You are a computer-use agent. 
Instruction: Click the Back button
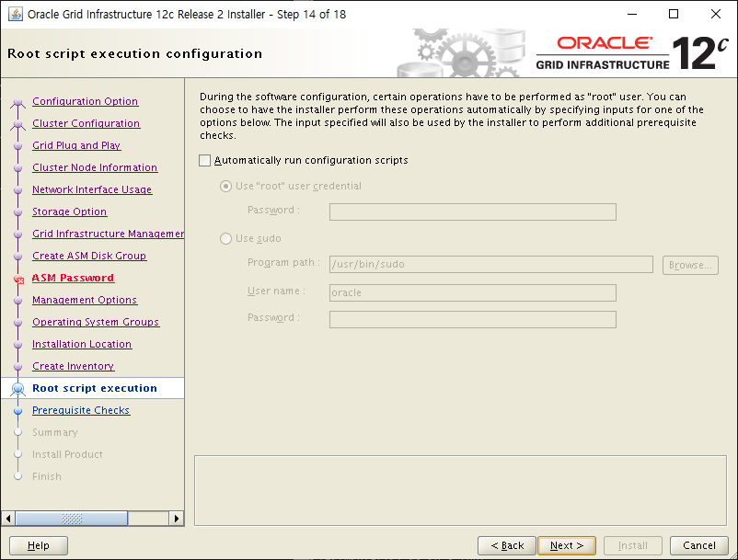(507, 545)
